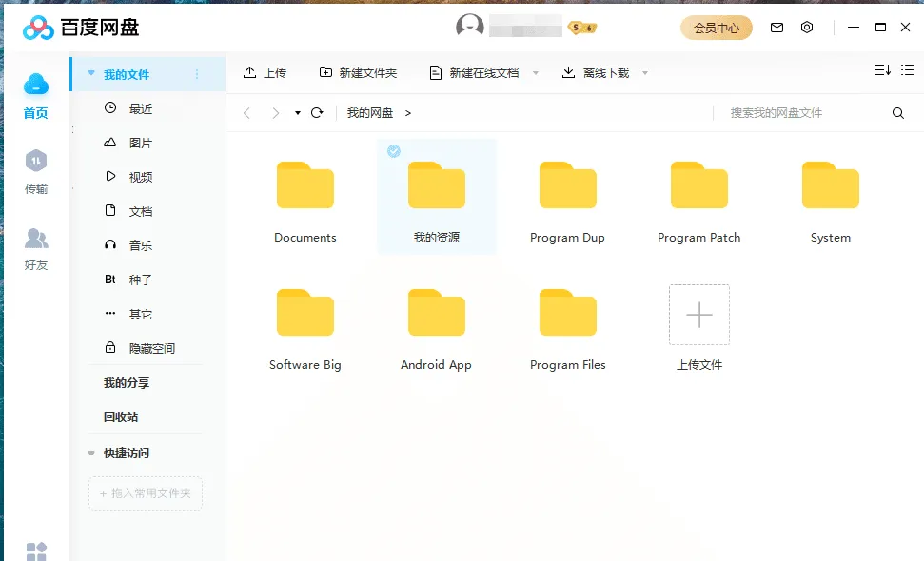Click the 我的网盘 breadcrumb link
Viewport: 924px width, 561px height.
point(369,112)
